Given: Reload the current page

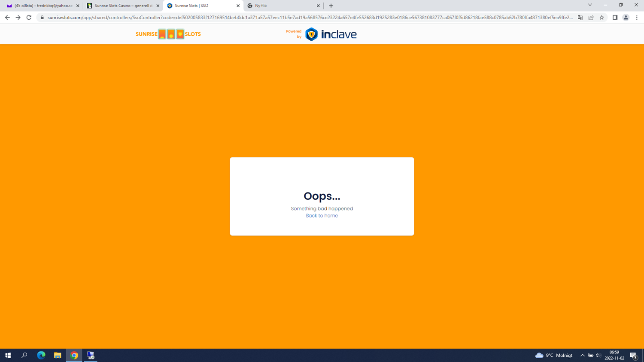Looking at the screenshot, I should click(x=29, y=18).
